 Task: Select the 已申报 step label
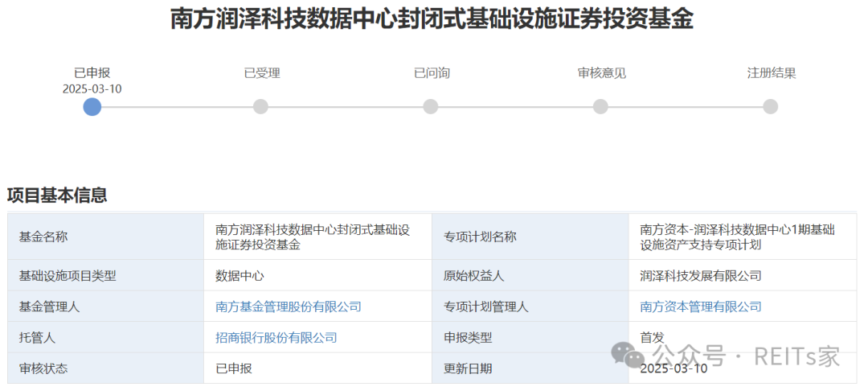pyautogui.click(x=92, y=72)
